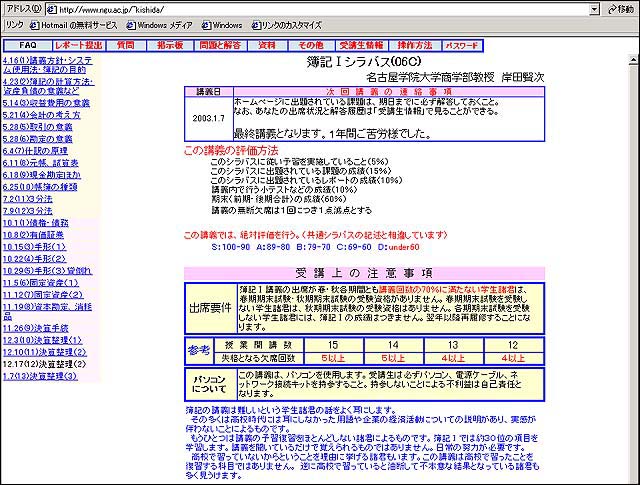Open the 10.29(5) 手形(3) 貸倒れ link
Viewport: 640px width, 485px height.
47,271
